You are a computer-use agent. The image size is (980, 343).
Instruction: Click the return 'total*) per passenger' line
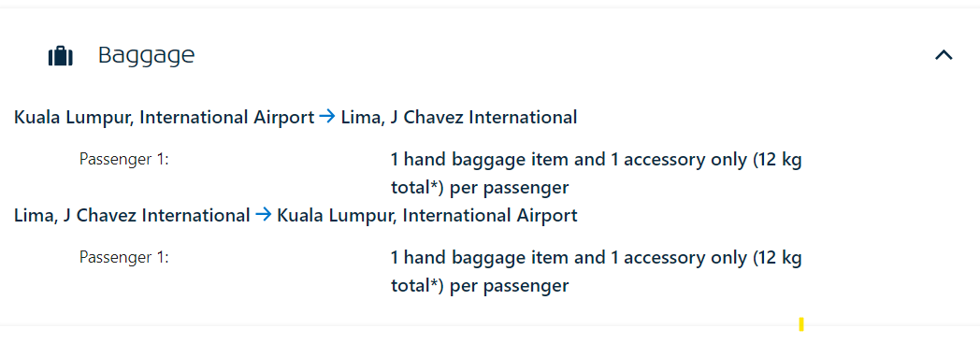(x=480, y=285)
